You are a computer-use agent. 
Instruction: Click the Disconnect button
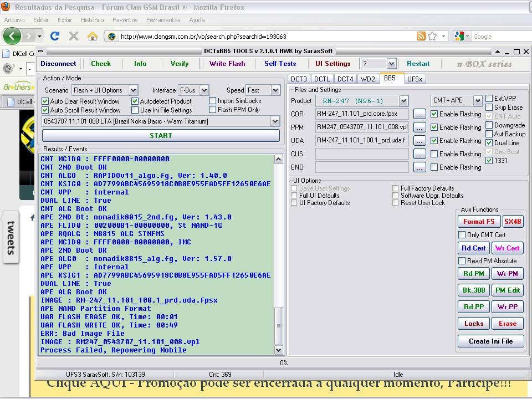pos(58,63)
